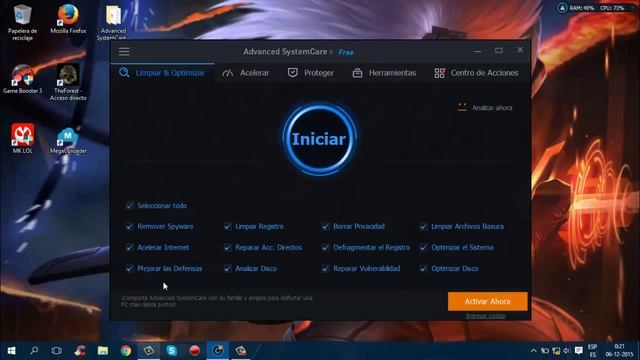Screen dimensions: 640x360
Task: Open the Acelerar tab
Action: (246, 73)
